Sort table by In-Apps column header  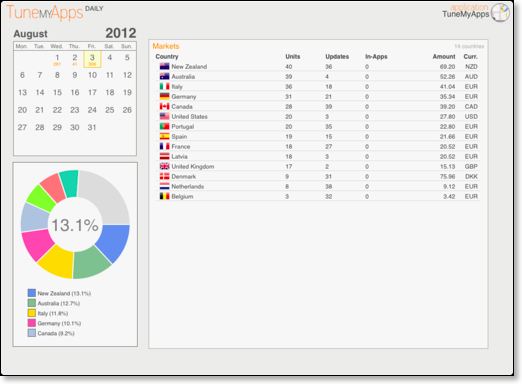pyautogui.click(x=376, y=56)
